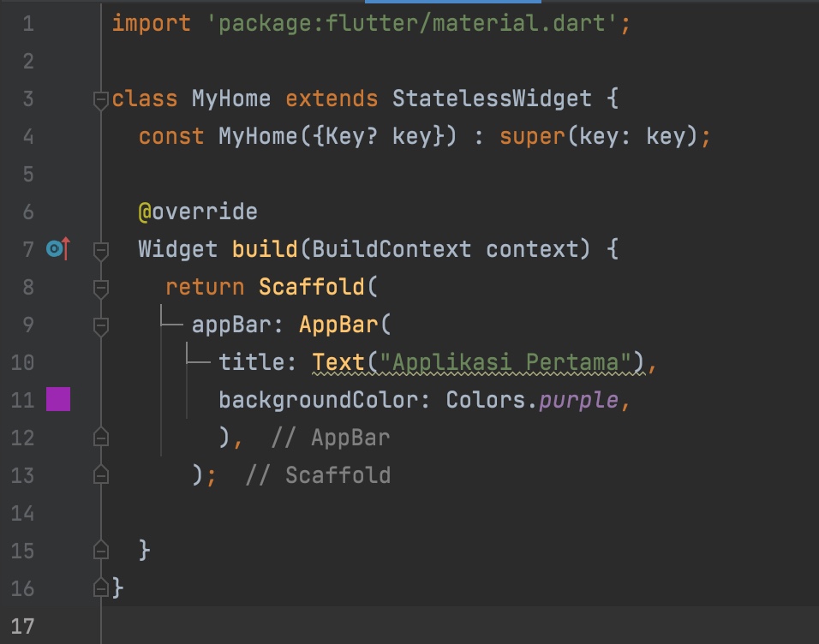The width and height of the screenshot is (819, 644).
Task: Click the @override annotation
Action: click(198, 212)
